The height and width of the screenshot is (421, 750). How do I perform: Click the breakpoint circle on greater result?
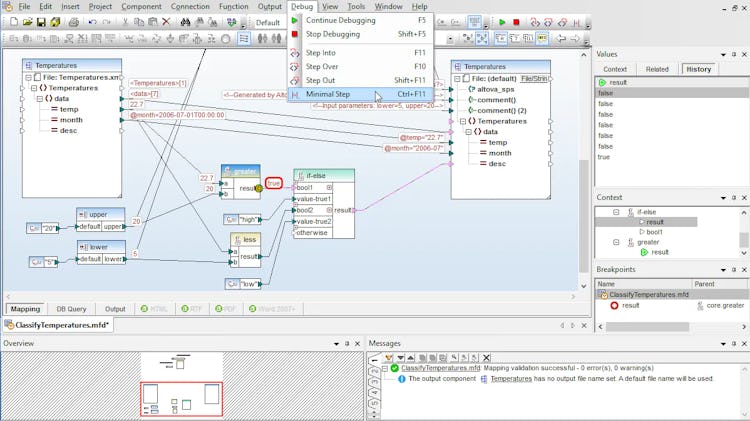(x=259, y=188)
